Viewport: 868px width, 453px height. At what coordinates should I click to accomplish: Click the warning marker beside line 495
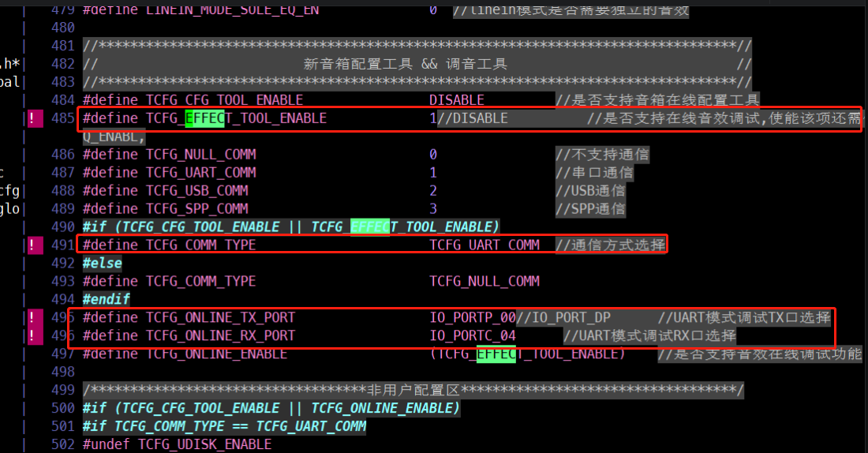36,317
